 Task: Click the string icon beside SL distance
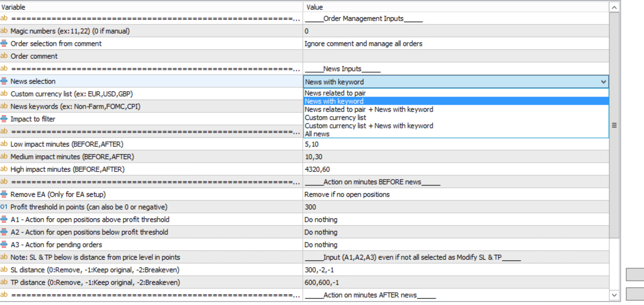click(4, 270)
